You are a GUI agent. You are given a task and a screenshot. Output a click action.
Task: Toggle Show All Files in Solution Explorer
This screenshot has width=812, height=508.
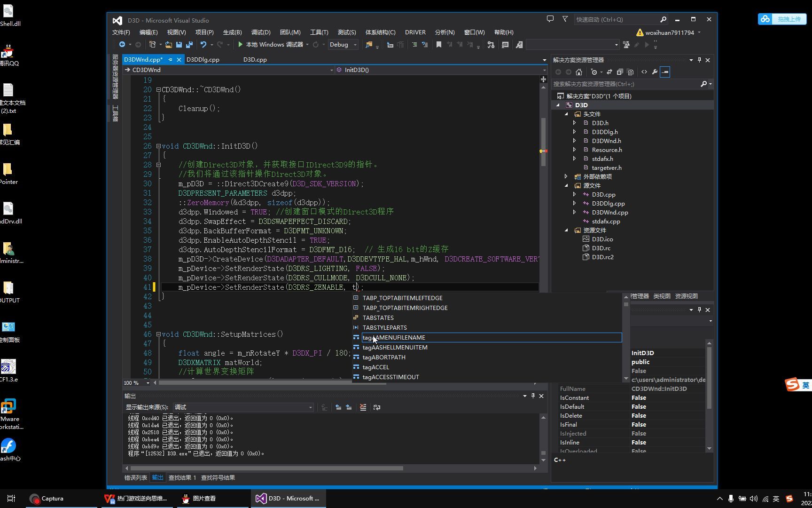point(630,72)
